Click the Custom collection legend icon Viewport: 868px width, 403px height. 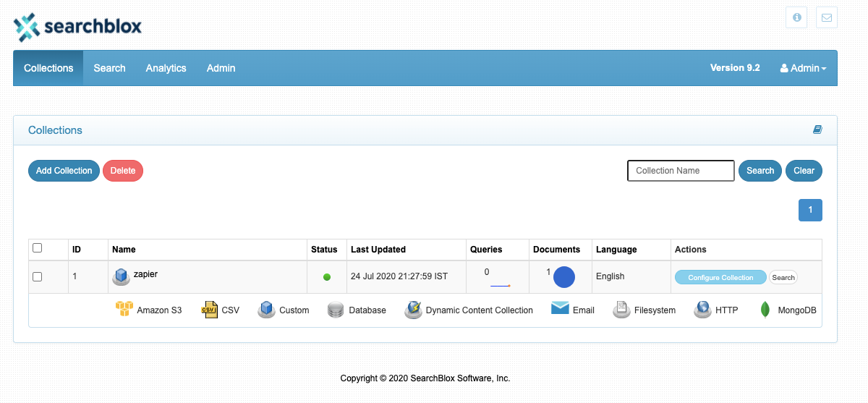[267, 310]
